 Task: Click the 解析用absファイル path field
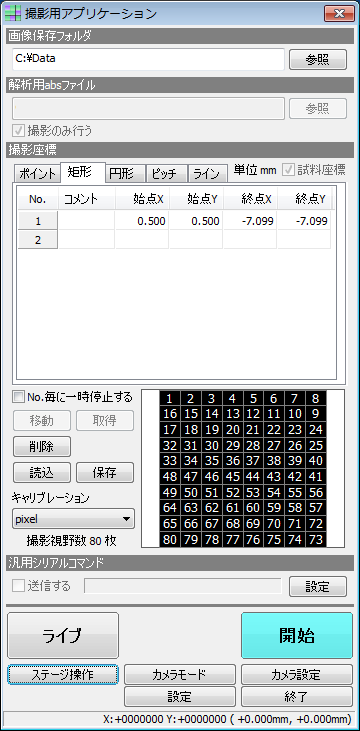point(148,108)
